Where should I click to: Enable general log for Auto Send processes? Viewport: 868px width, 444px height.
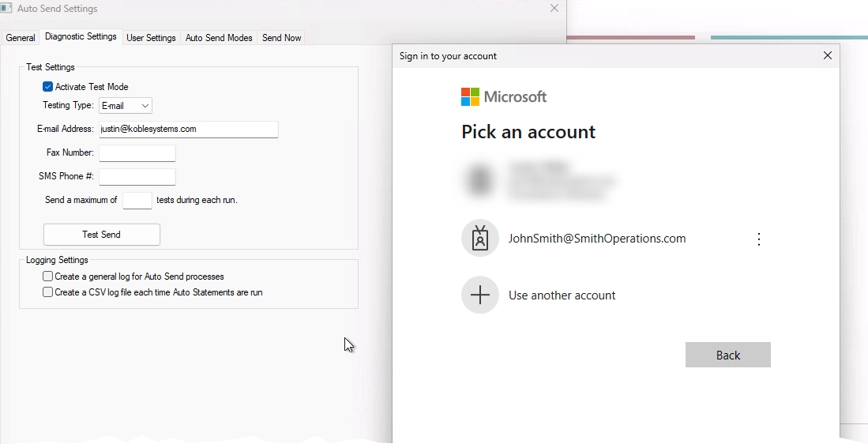click(x=48, y=277)
